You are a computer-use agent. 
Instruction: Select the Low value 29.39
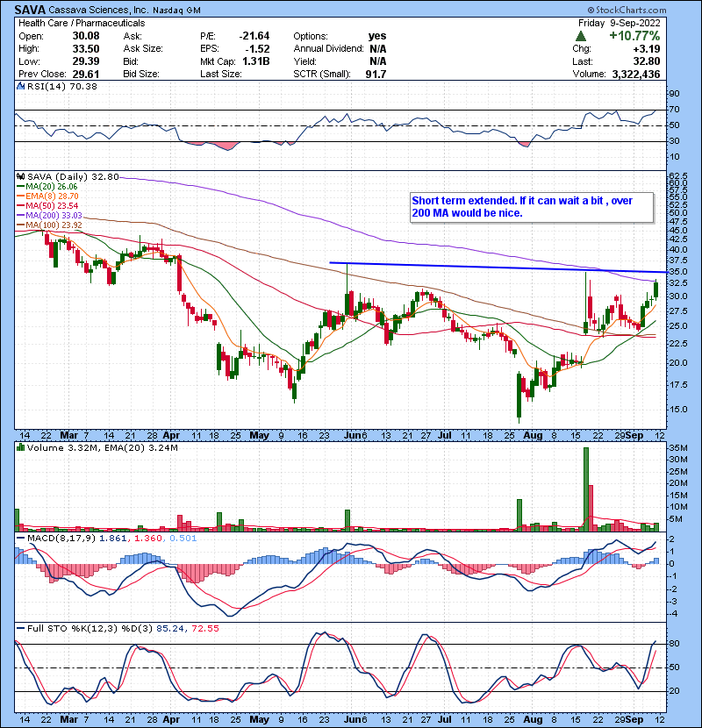tap(86, 61)
